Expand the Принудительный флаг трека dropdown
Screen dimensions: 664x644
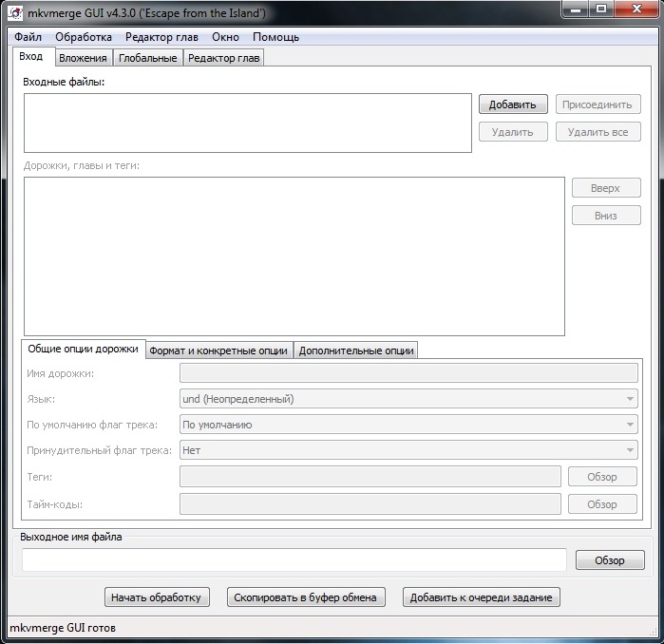pyautogui.click(x=408, y=450)
